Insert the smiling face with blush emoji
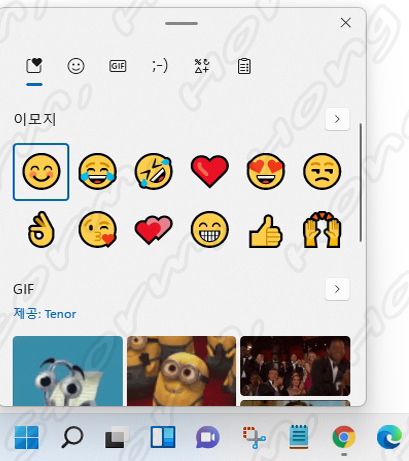 click(x=41, y=172)
